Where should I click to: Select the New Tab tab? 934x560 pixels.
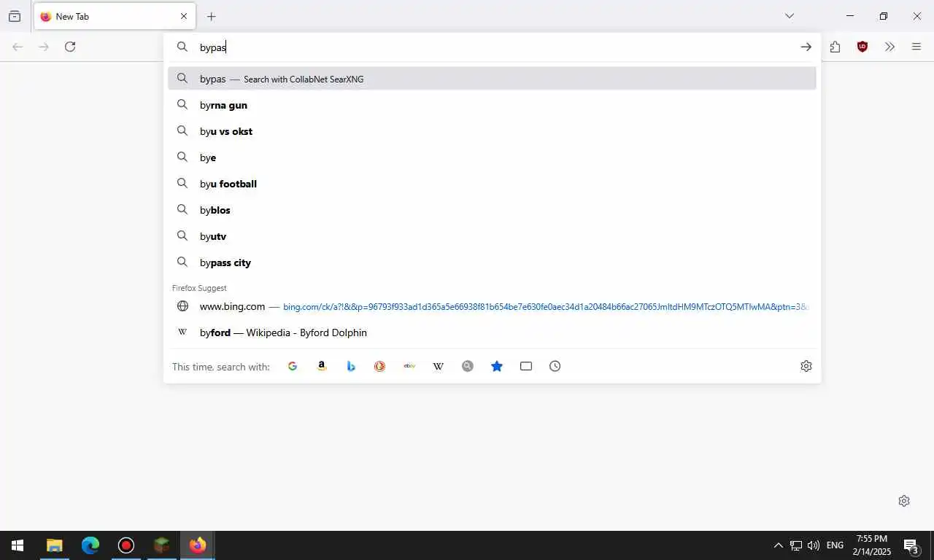point(115,16)
